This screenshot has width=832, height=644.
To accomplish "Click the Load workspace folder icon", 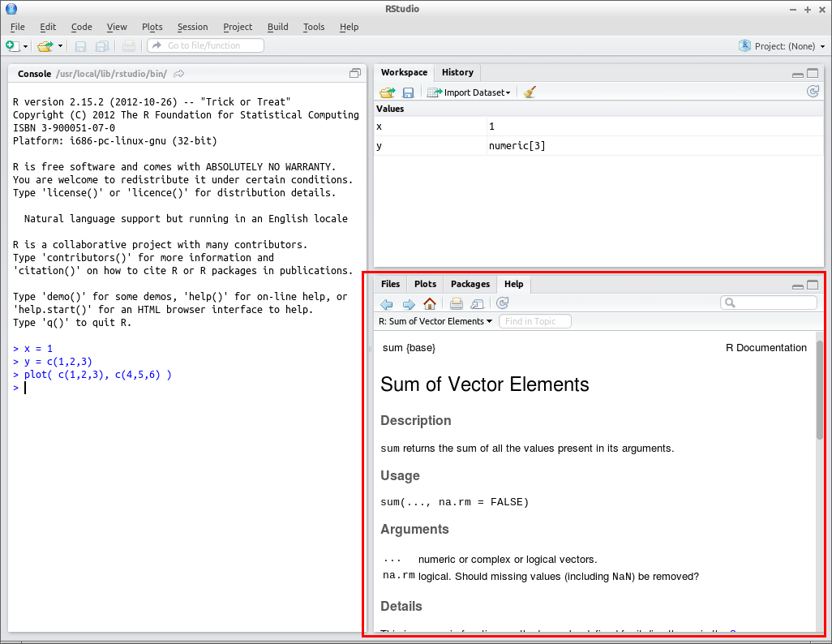I will click(388, 92).
